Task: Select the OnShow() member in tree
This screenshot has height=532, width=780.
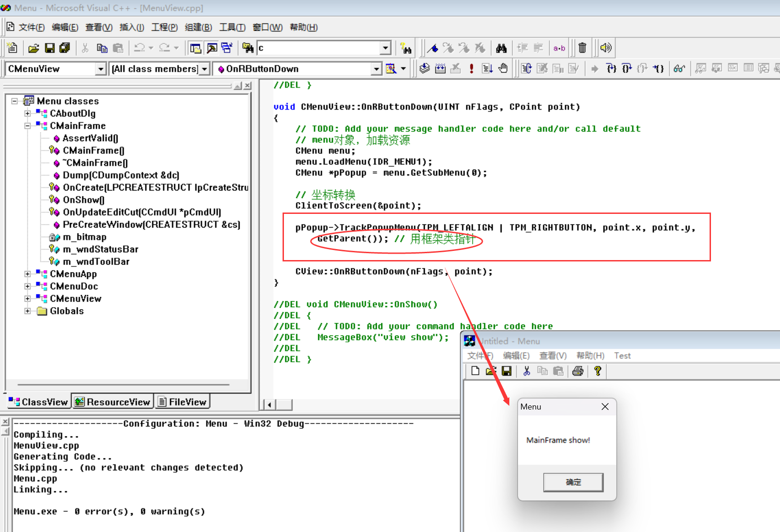Action: click(x=84, y=200)
